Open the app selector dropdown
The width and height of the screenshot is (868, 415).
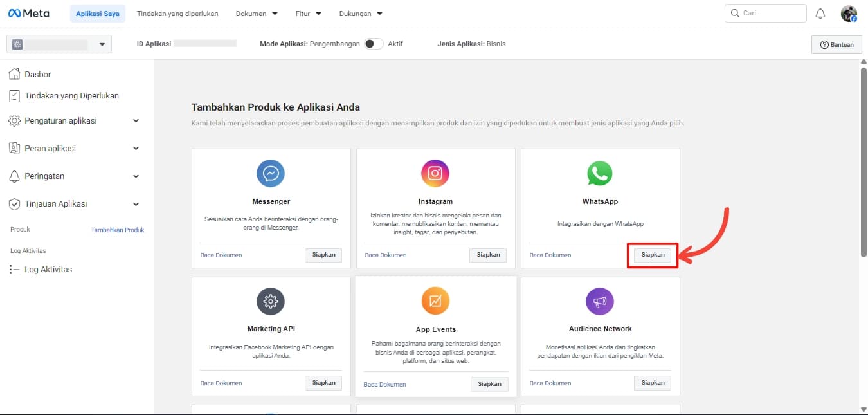59,44
